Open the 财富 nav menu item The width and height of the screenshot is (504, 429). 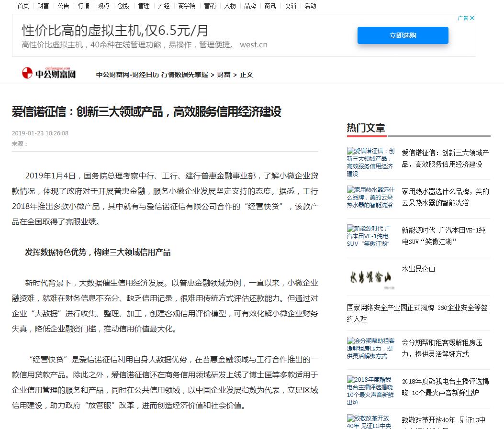43,6
